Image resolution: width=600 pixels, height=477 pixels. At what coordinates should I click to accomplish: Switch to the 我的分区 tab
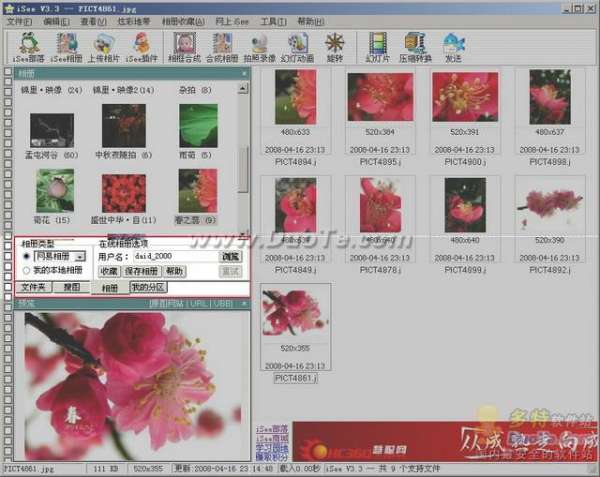148,287
